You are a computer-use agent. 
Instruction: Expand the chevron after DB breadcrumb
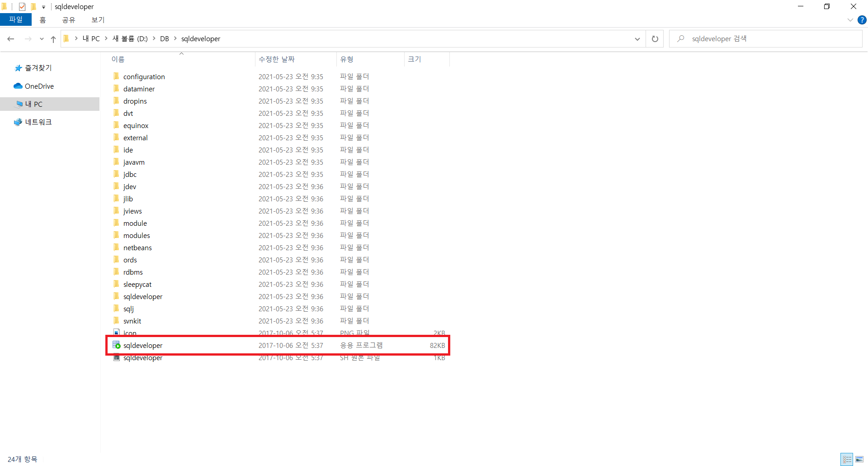(x=175, y=39)
